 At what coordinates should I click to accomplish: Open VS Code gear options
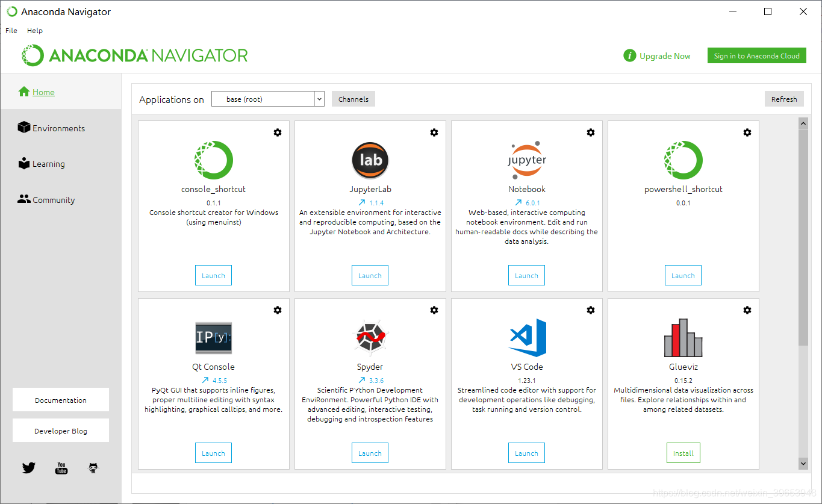pos(591,310)
